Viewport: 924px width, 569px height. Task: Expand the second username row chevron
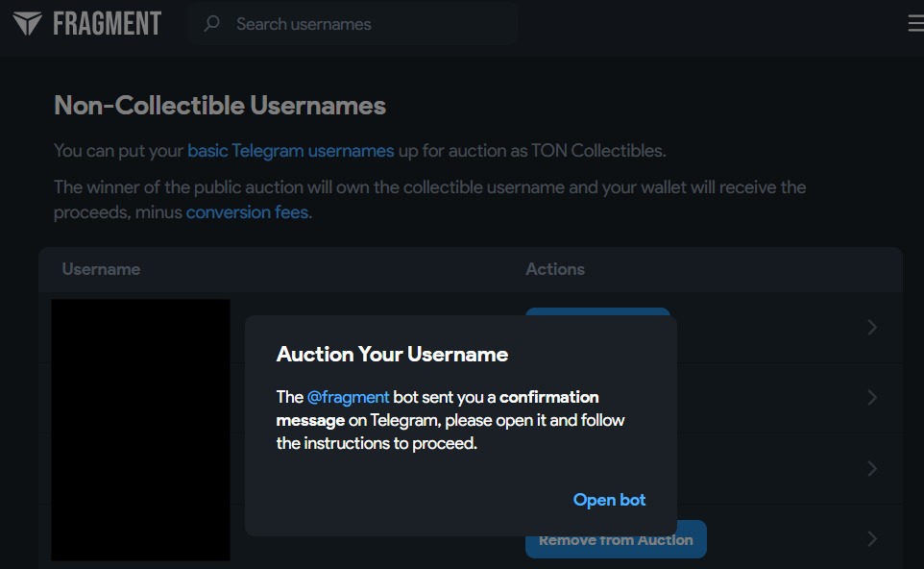pos(872,397)
